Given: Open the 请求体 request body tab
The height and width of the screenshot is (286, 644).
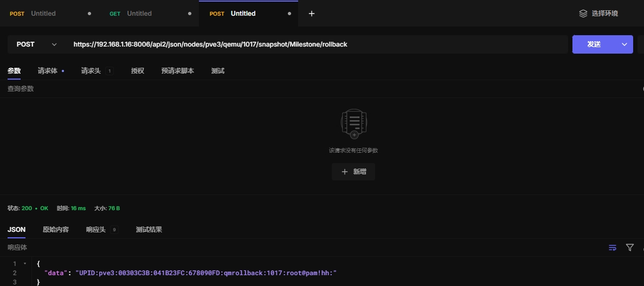Looking at the screenshot, I should pyautogui.click(x=48, y=71).
